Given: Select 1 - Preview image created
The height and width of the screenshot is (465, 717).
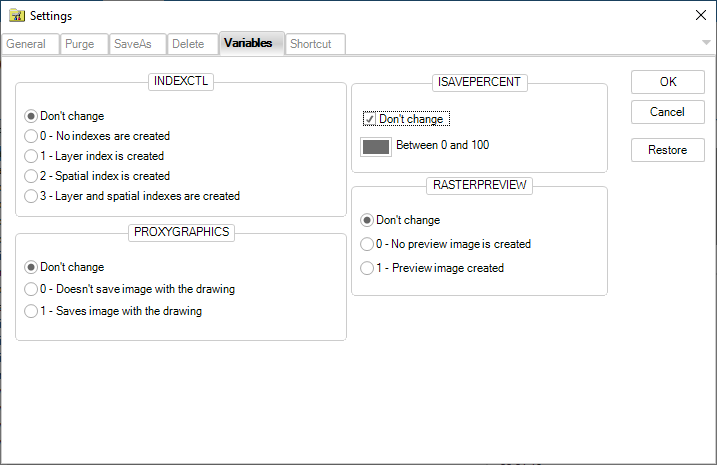Looking at the screenshot, I should (x=368, y=268).
